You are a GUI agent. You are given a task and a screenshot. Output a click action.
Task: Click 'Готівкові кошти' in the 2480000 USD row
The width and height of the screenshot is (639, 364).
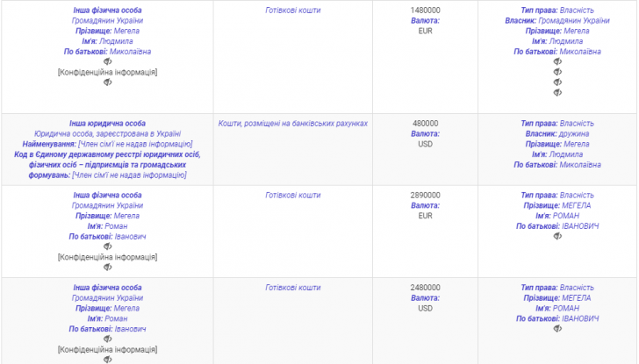293,288
